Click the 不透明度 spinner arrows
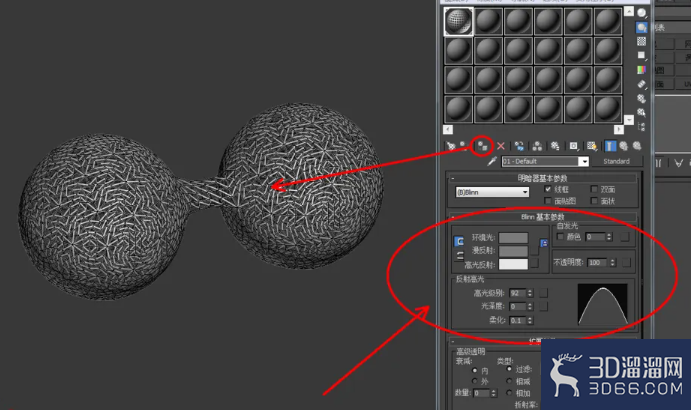 (612, 262)
